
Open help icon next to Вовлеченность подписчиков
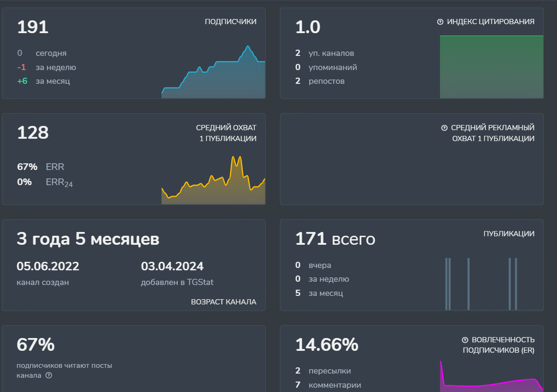coord(465,340)
